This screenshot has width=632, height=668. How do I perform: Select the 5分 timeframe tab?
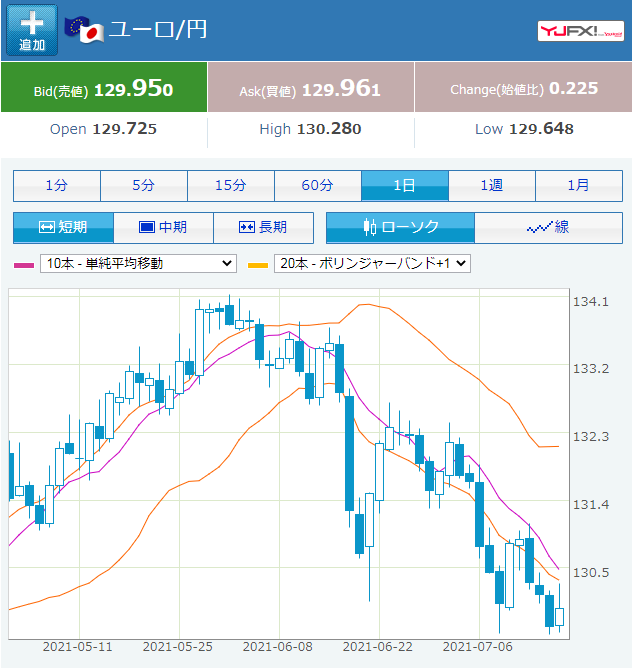(x=144, y=186)
